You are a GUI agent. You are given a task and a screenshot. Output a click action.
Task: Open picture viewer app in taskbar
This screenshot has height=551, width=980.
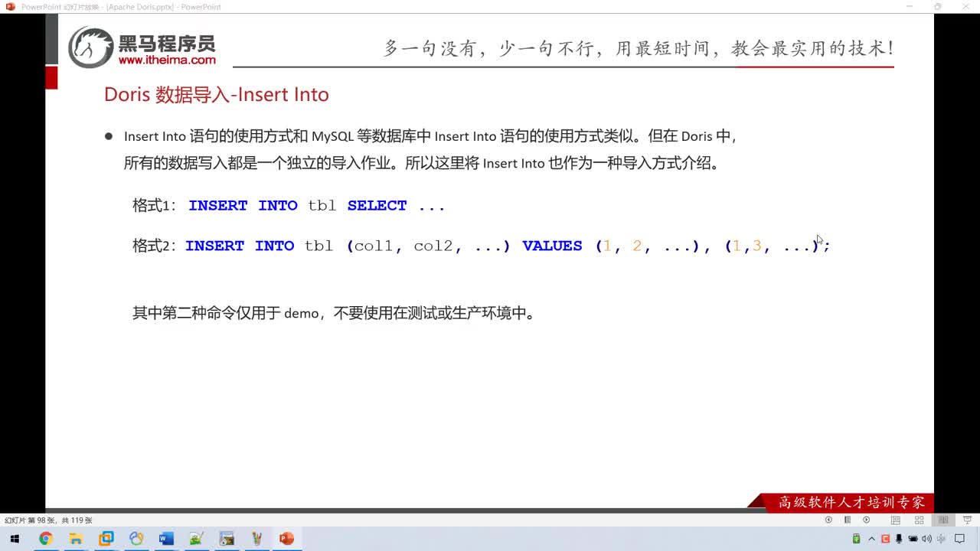pos(227,539)
